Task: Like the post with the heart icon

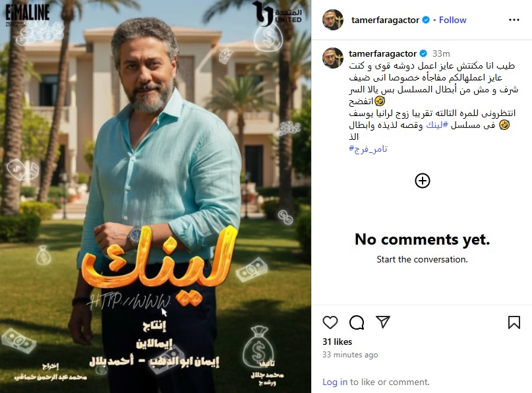Action: pyautogui.click(x=330, y=322)
